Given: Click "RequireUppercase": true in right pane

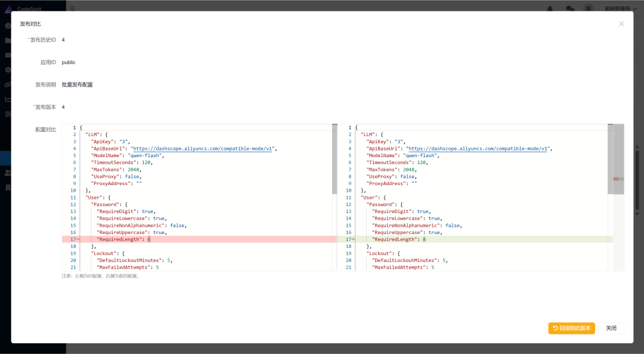Looking at the screenshot, I should 407,232.
